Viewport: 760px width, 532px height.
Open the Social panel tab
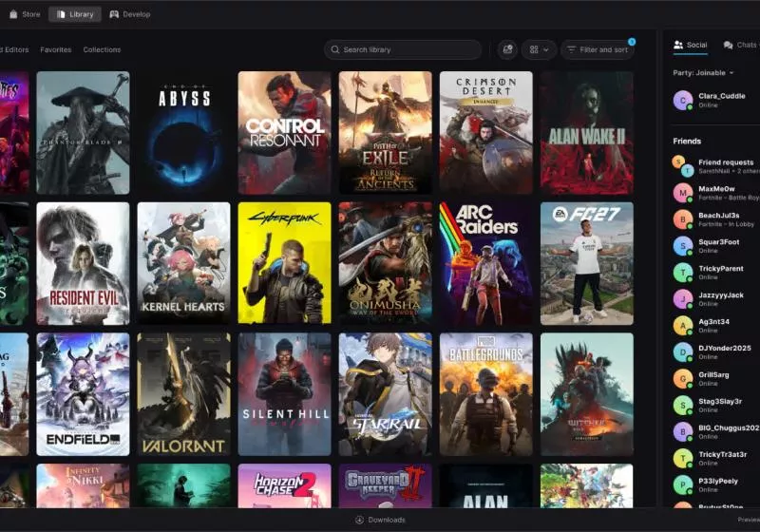691,45
